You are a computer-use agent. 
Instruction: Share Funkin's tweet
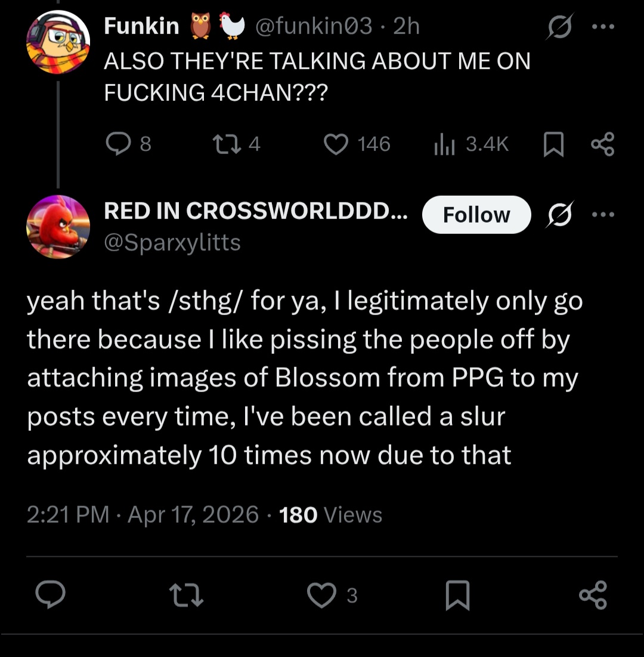point(603,144)
